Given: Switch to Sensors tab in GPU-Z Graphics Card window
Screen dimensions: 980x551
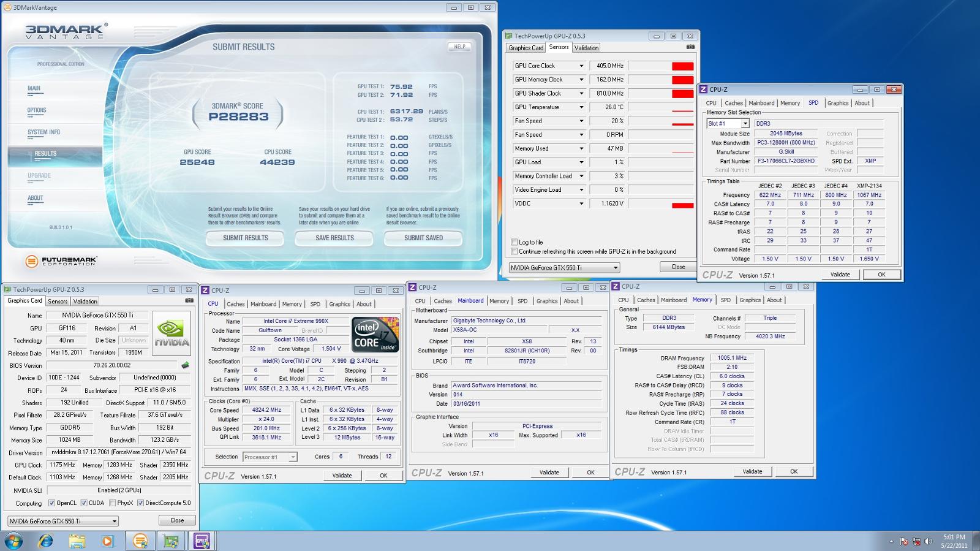Looking at the screenshot, I should point(58,302).
